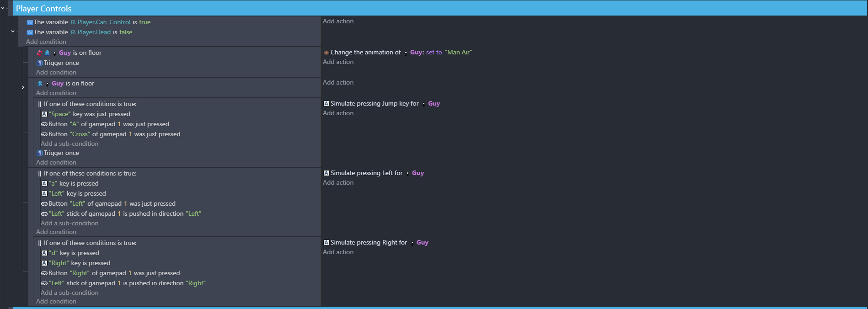Click the false value of Player.Dead
The height and width of the screenshot is (309, 868).
[126, 32]
